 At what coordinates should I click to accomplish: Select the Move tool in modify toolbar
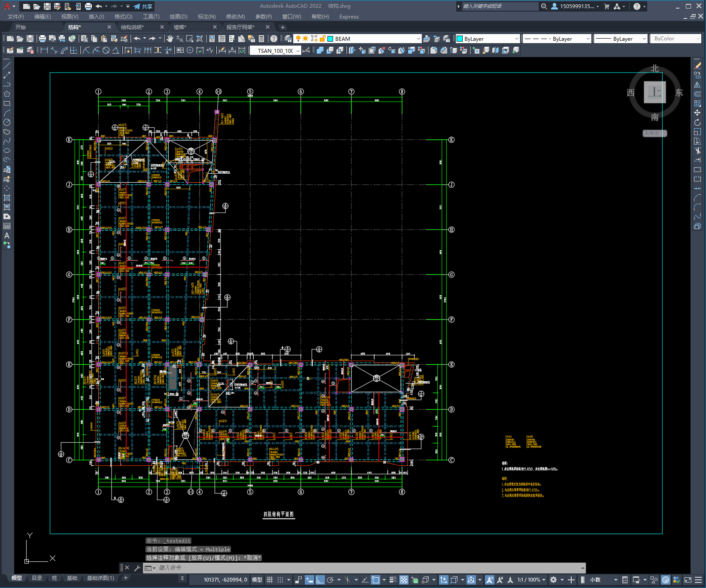click(697, 113)
